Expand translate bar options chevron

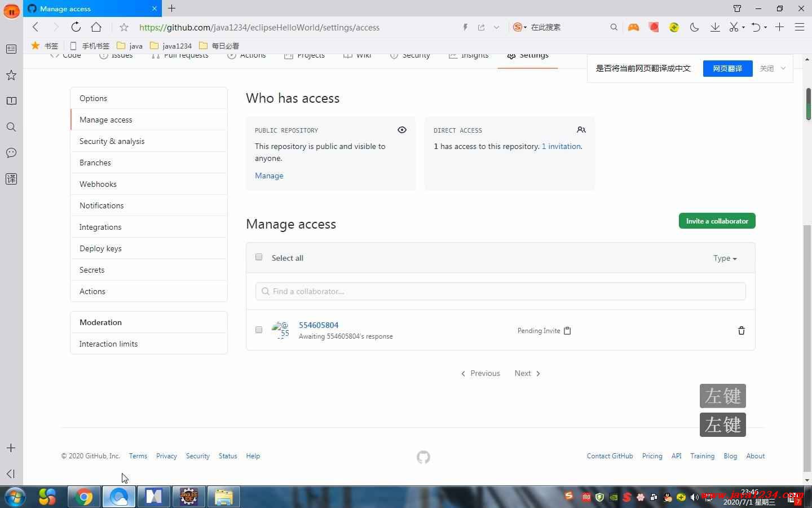coord(783,68)
